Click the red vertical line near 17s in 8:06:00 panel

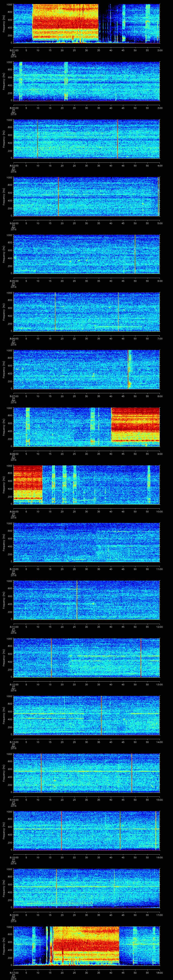tap(55, 312)
